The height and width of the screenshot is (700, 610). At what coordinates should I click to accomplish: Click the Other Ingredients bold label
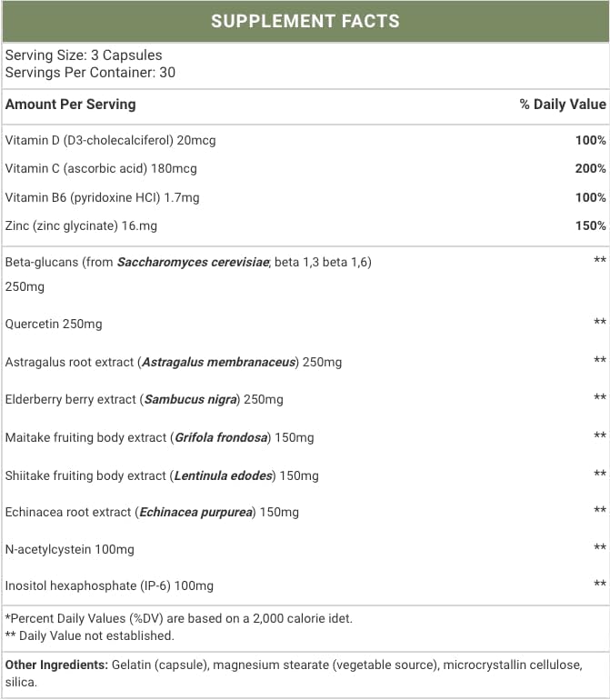coord(56,665)
